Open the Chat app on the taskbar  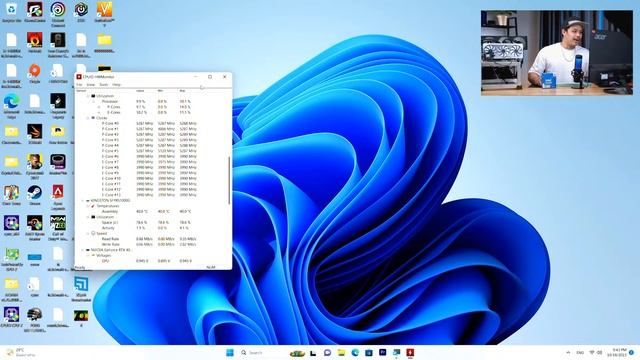pyautogui.click(x=327, y=352)
